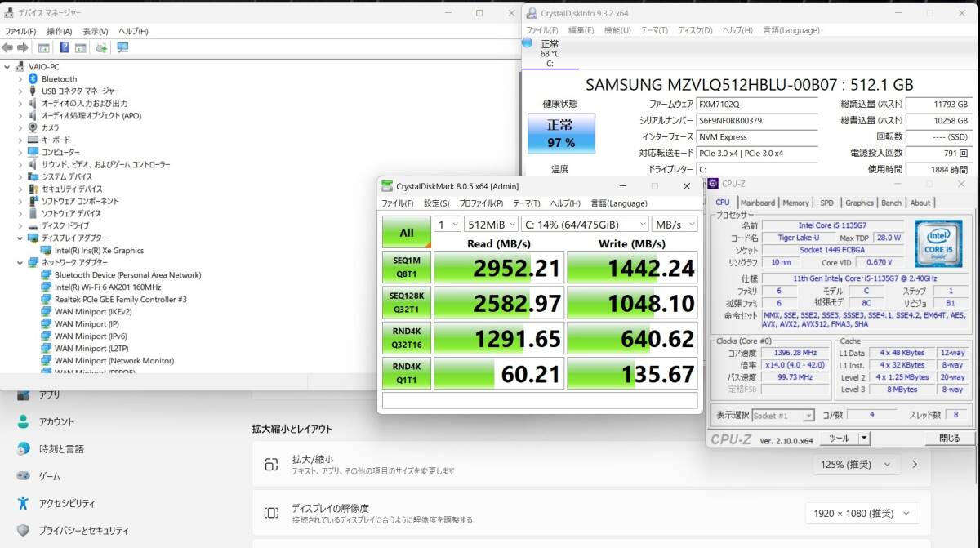Screen dimensions: 980x548
Task: Click the Intel Core i5 logo in CPU-Z
Action: coord(938,243)
